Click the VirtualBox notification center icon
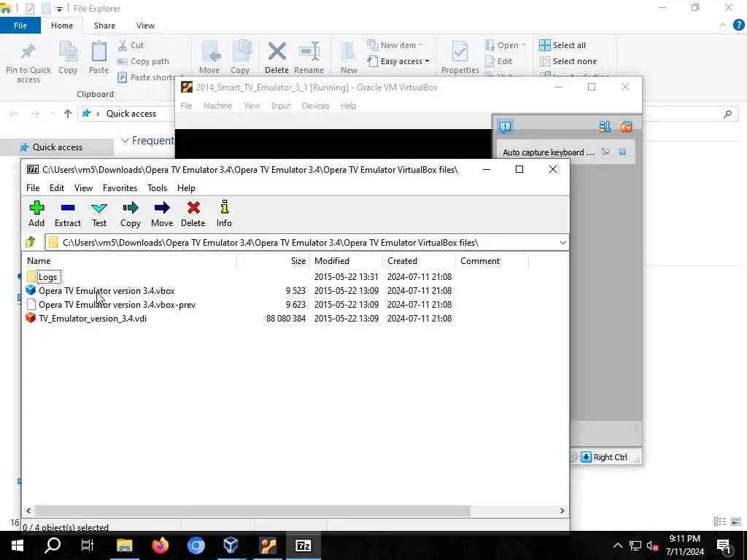Viewport: 747px width, 560px height. 505,127
